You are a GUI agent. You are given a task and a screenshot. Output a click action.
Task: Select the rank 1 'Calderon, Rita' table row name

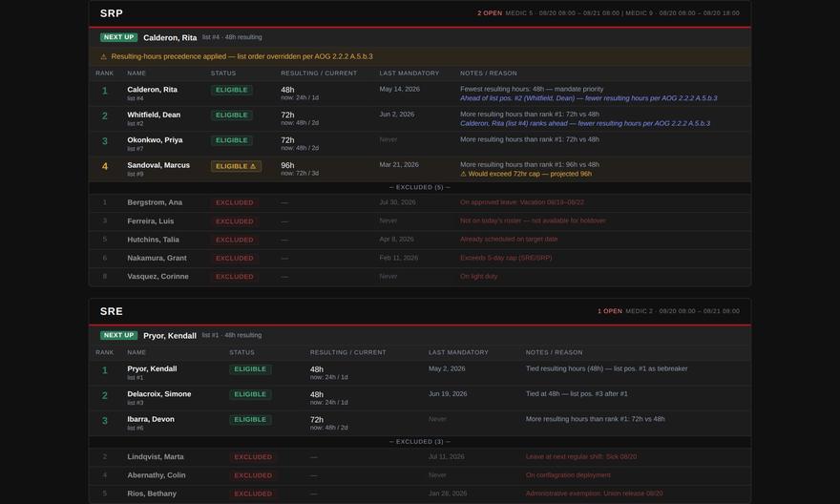pos(152,90)
